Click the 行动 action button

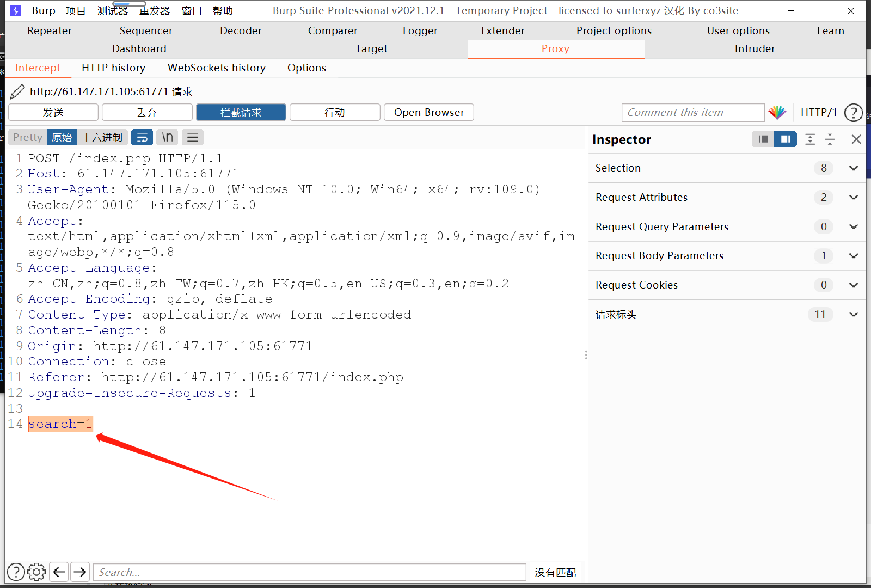(335, 112)
